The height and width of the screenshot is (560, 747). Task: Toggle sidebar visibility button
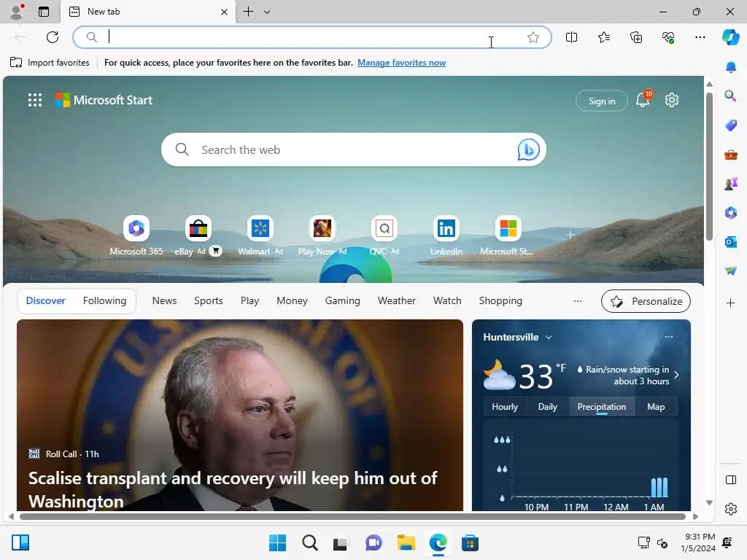[730, 480]
